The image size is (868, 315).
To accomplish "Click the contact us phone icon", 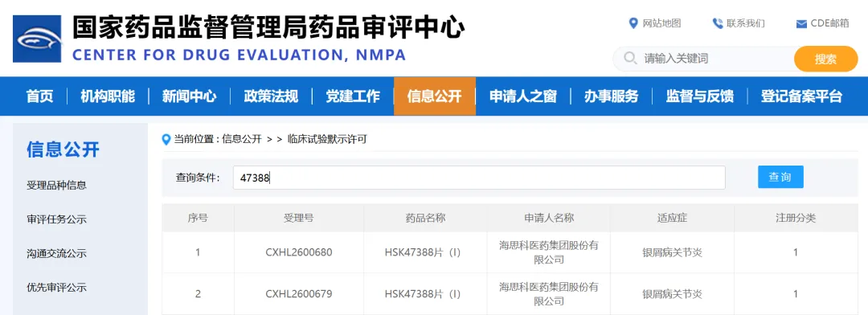I will click(718, 23).
